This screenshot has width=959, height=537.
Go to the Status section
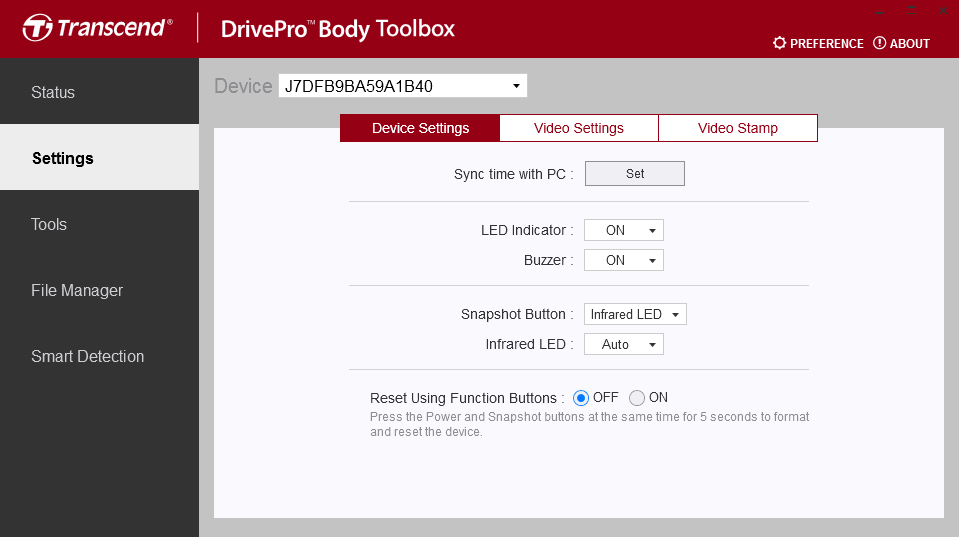coord(99,92)
